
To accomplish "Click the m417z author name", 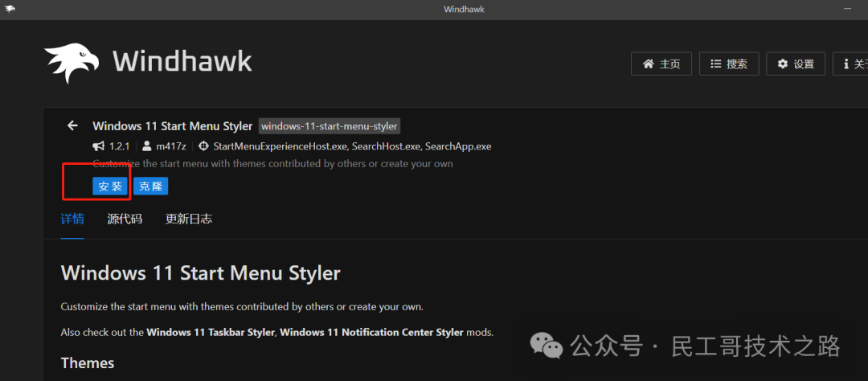I will 171,146.
